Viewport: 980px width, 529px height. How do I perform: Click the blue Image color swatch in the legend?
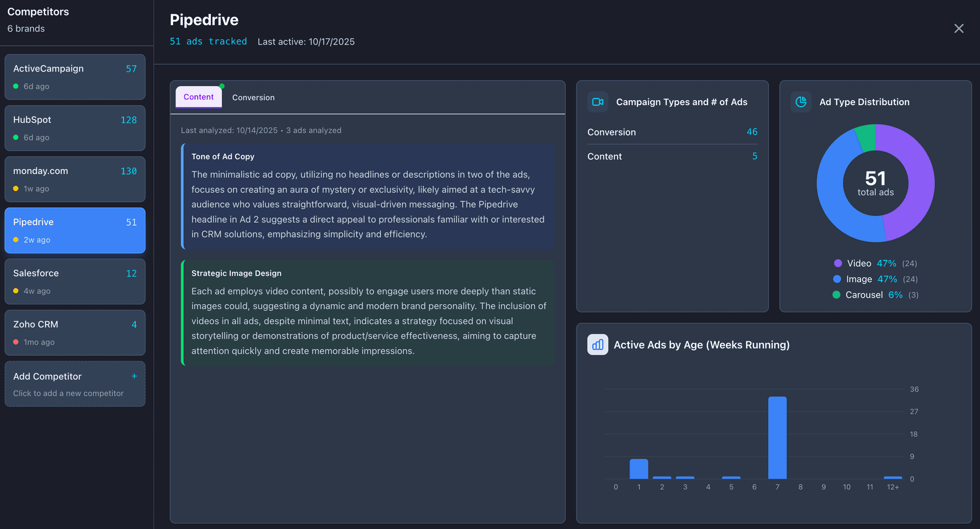pos(837,279)
